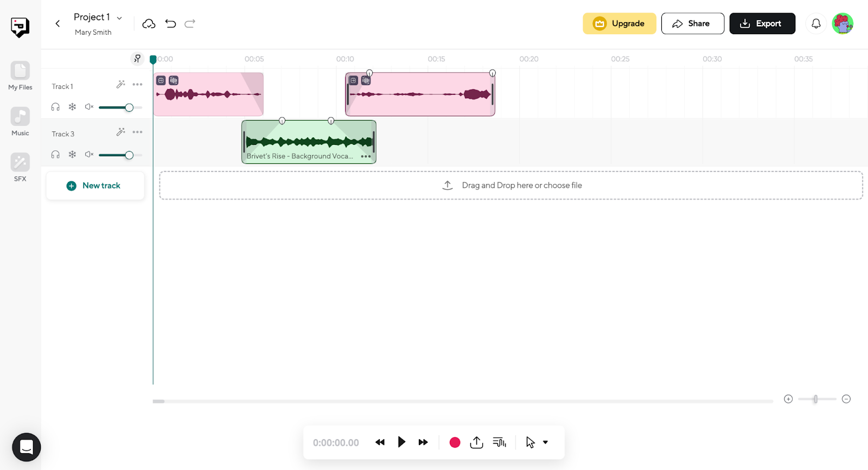Mute Track 3 with the speaker icon
868x470 pixels.
90,155
